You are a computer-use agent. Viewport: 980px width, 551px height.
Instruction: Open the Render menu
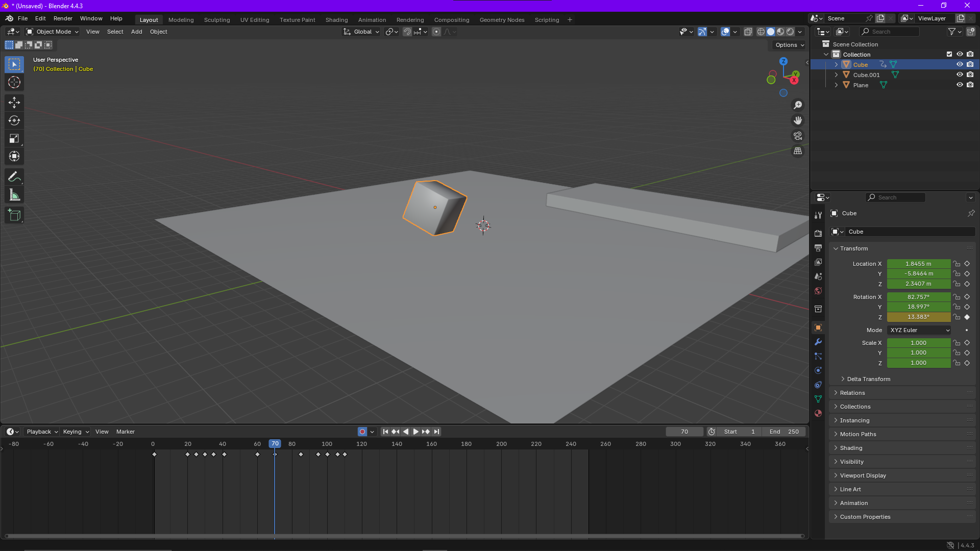coord(63,18)
